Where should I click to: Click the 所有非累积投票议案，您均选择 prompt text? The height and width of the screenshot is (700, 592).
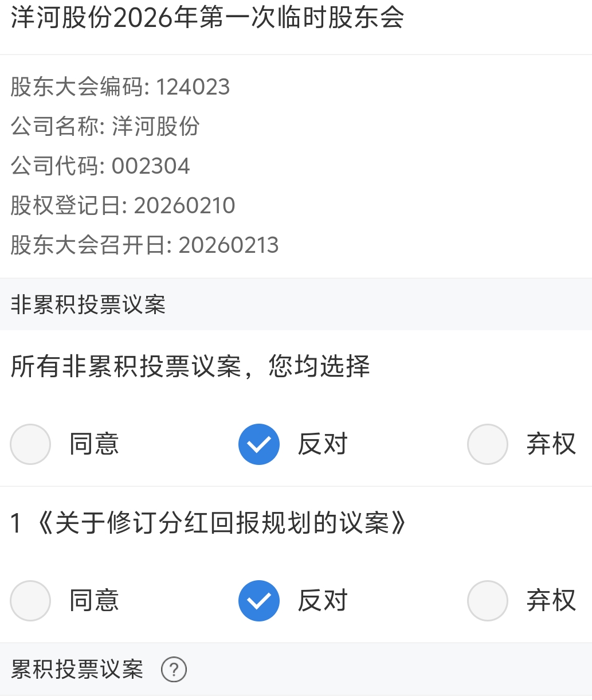tap(190, 366)
